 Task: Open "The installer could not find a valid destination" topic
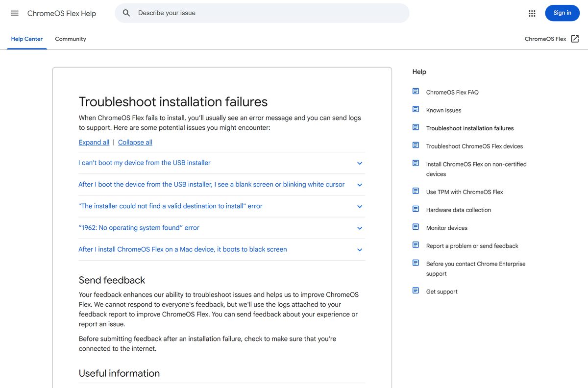tap(171, 206)
